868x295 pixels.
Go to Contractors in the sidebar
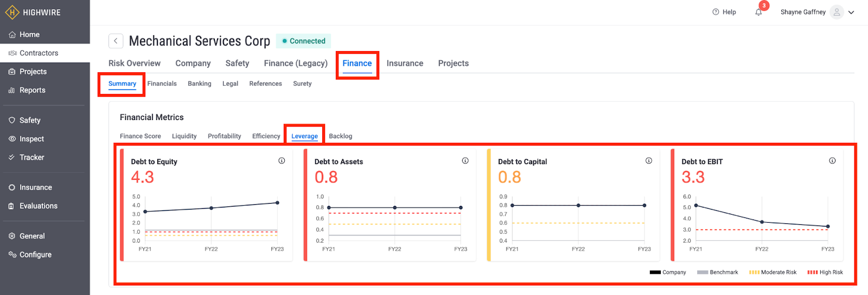[39, 53]
